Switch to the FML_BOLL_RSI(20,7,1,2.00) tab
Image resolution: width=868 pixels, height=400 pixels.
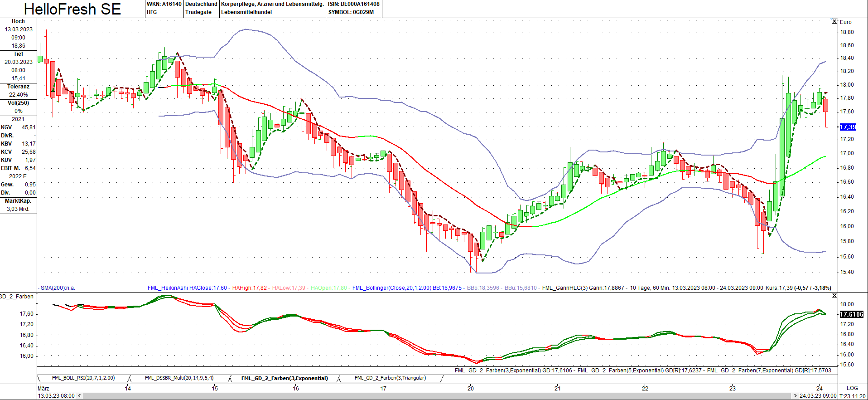[x=83, y=378]
